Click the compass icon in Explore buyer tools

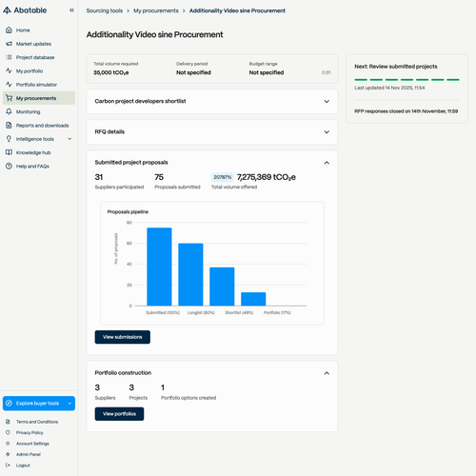coord(10,404)
